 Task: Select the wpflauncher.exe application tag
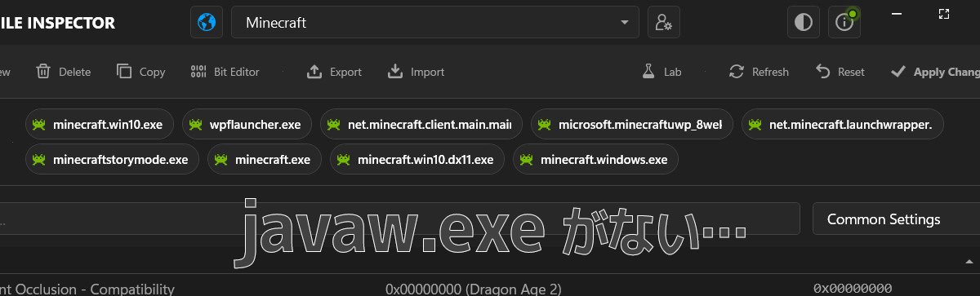coord(247,125)
